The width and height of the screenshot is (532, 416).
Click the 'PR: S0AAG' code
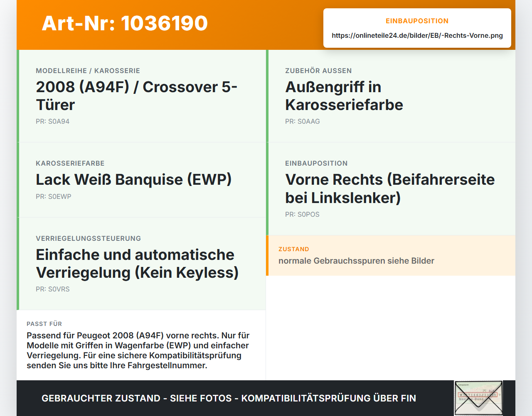point(303,121)
